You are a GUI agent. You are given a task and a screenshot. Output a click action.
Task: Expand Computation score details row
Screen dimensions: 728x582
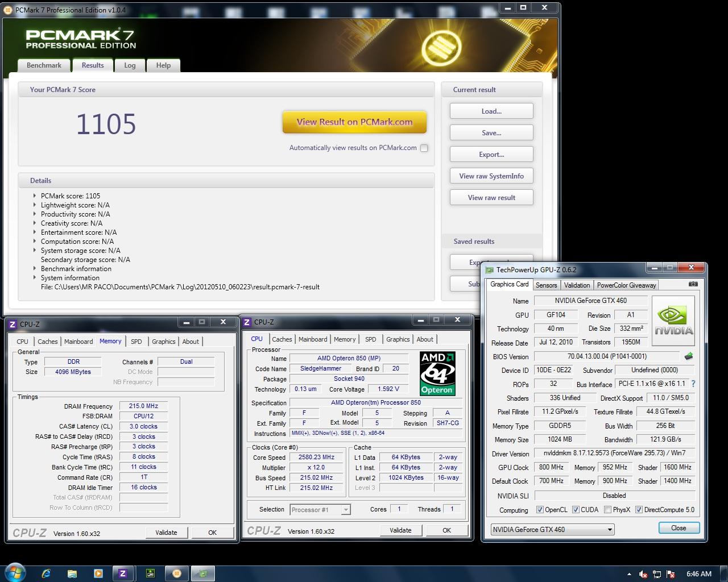pyautogui.click(x=35, y=242)
